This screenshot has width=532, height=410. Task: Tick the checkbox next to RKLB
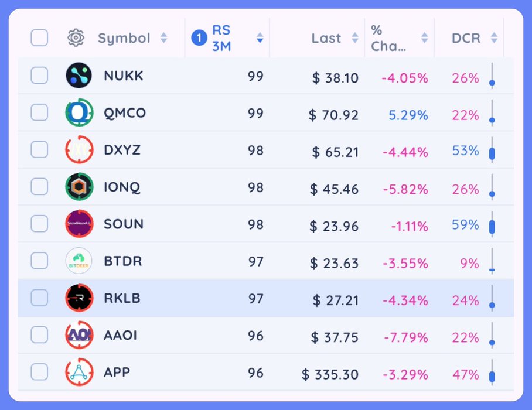(39, 298)
